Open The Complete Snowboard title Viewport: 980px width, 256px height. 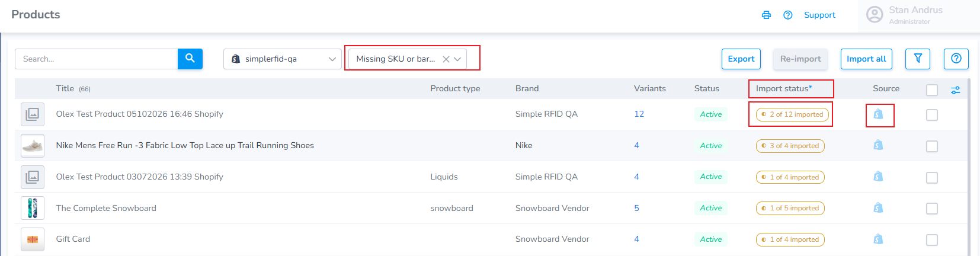coord(106,208)
